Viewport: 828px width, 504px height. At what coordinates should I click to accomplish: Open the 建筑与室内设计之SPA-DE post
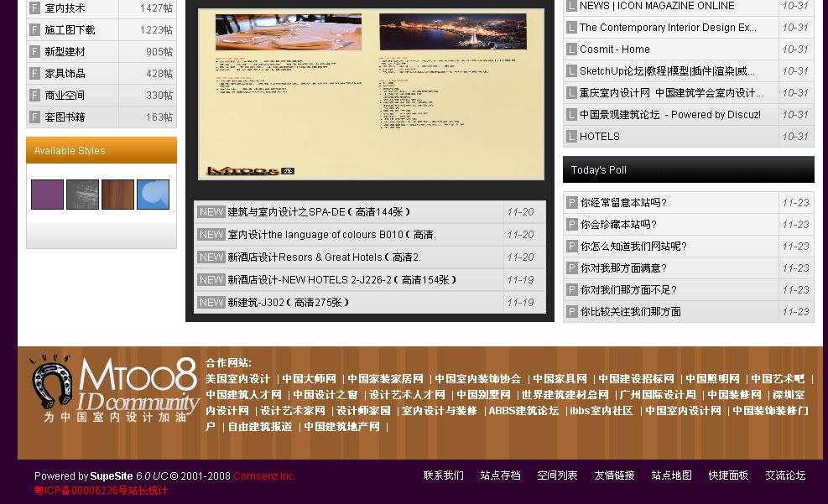tap(319, 211)
